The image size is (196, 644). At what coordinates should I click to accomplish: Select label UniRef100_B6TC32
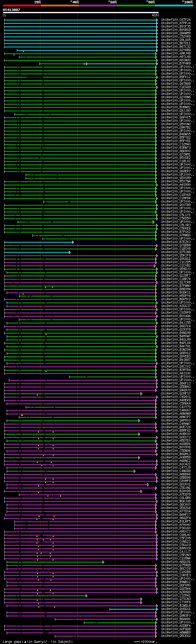(176, 47)
